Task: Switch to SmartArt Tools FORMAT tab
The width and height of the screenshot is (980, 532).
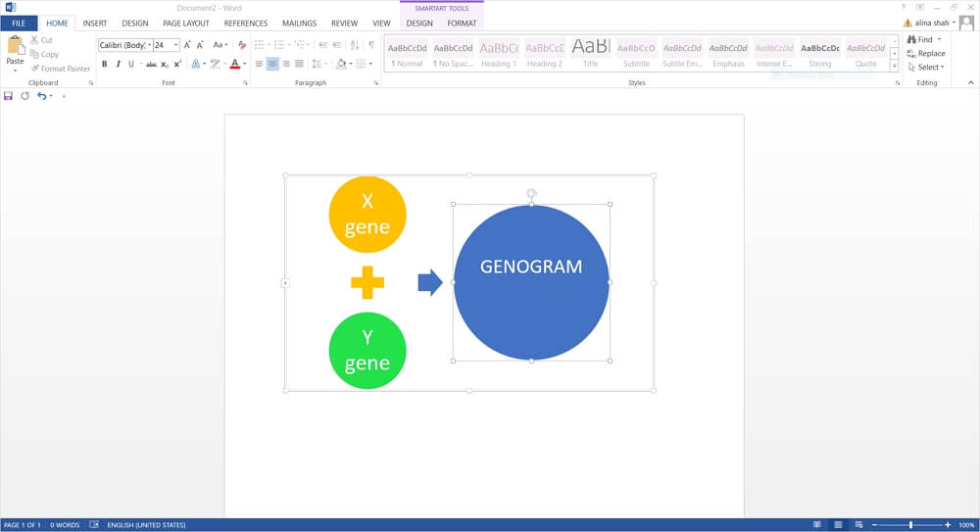Action: pos(462,24)
